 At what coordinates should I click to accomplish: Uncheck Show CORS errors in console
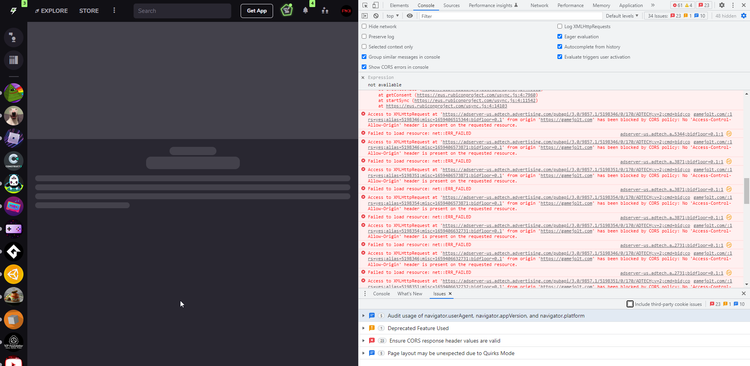pyautogui.click(x=364, y=67)
